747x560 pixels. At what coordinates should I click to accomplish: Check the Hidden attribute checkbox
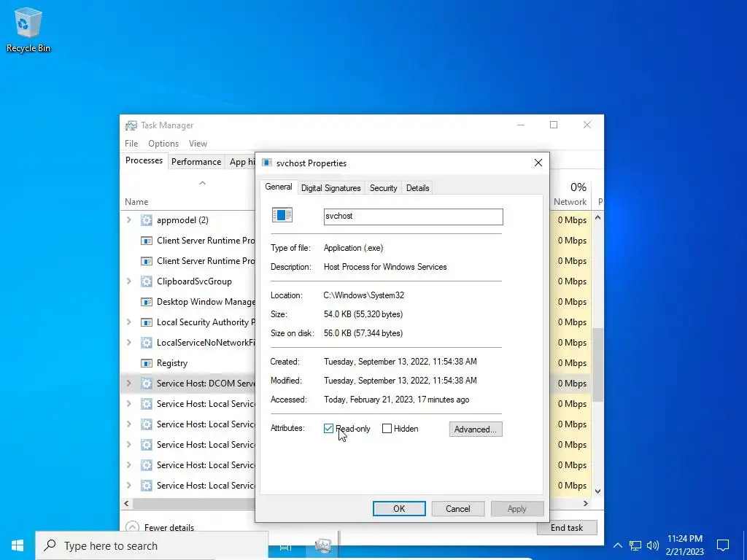387,429
